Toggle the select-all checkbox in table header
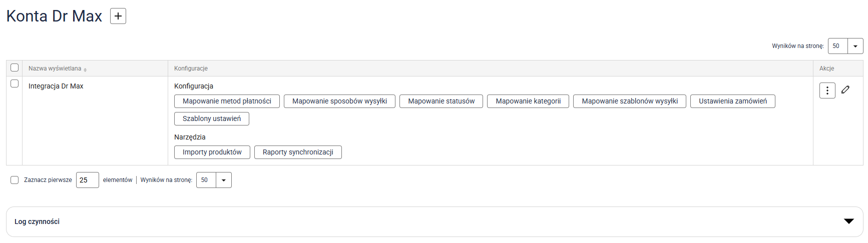Screen dimensions: 868x243 (x=15, y=67)
